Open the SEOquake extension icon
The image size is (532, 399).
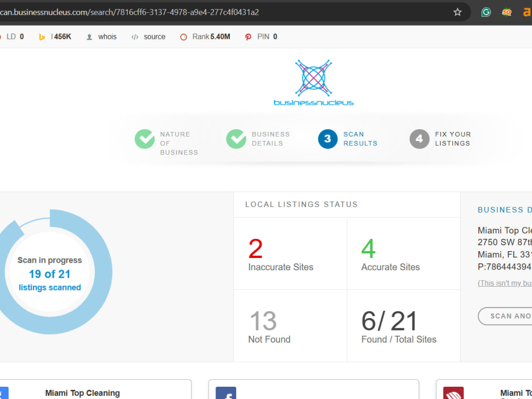506,12
